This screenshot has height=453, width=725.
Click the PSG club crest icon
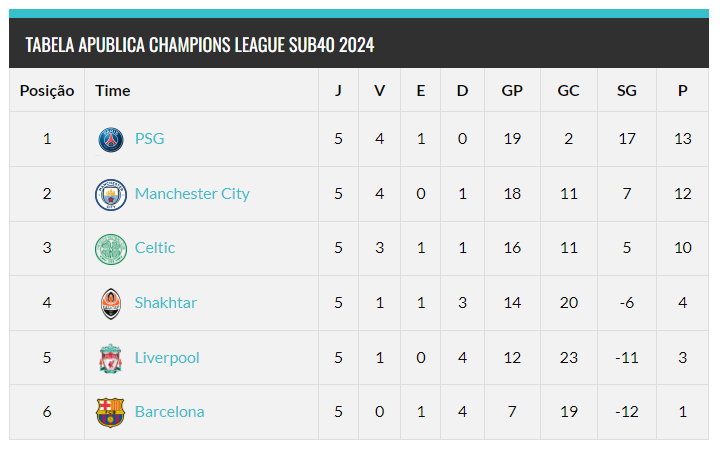pyautogui.click(x=111, y=139)
